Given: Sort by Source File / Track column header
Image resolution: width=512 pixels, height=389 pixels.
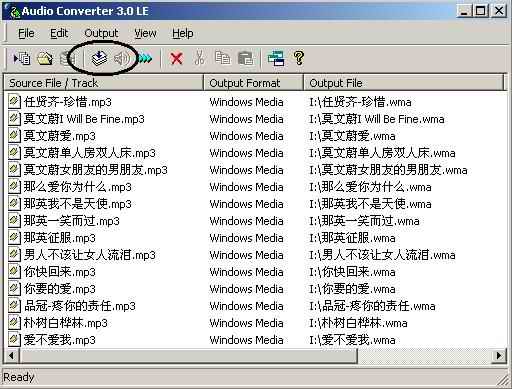Looking at the screenshot, I should [x=104, y=83].
